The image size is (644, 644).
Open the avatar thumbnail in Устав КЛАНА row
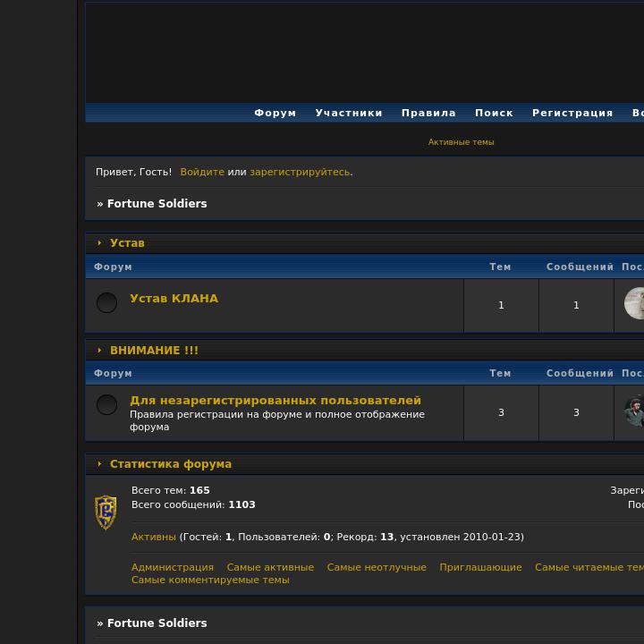(x=634, y=303)
